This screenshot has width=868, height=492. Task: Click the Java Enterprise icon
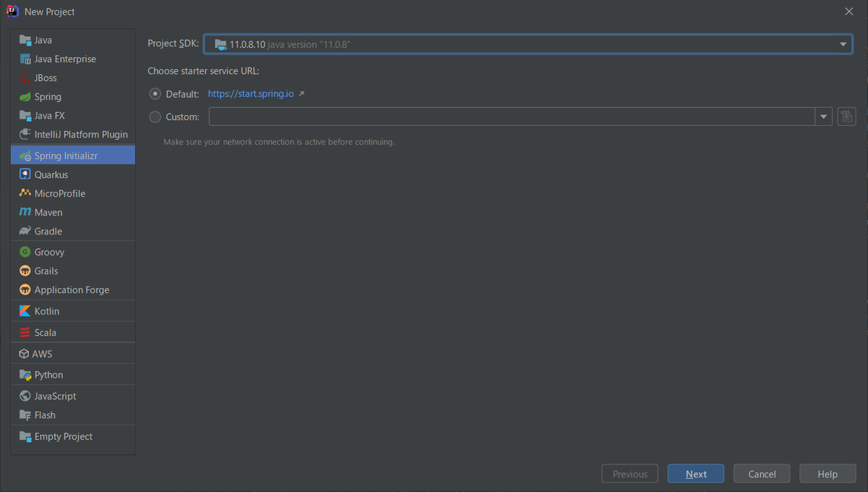(25, 59)
